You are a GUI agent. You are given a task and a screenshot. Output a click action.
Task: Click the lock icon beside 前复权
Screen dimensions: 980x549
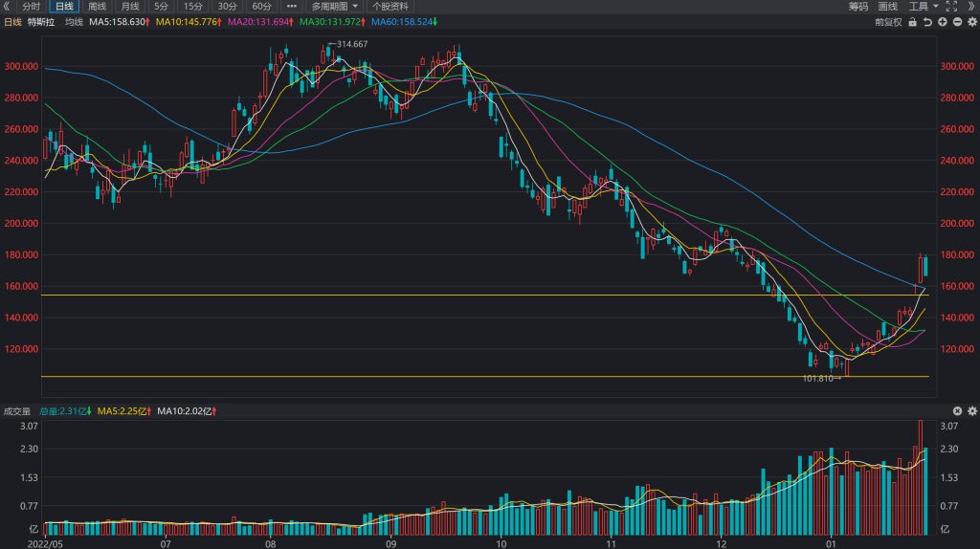tap(912, 22)
